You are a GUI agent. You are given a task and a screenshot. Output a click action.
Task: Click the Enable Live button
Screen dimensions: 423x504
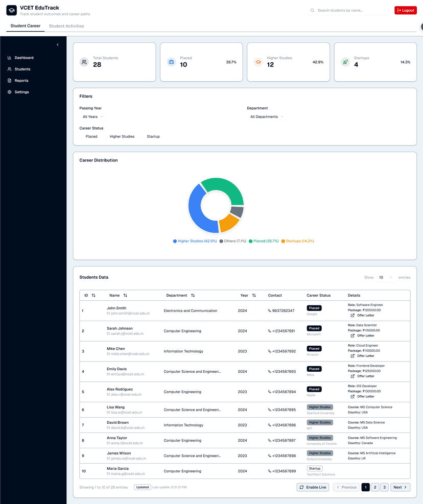click(x=313, y=488)
